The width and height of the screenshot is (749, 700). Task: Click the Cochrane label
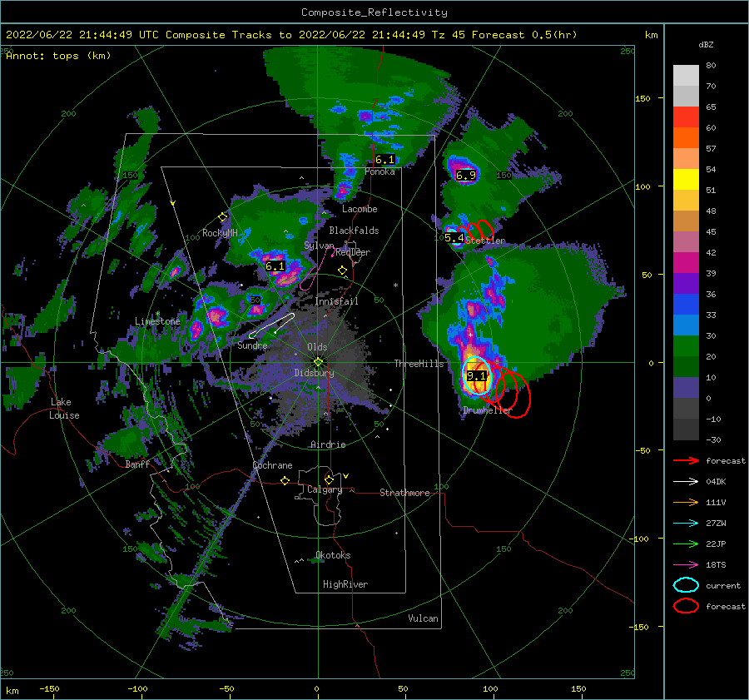tap(272, 465)
